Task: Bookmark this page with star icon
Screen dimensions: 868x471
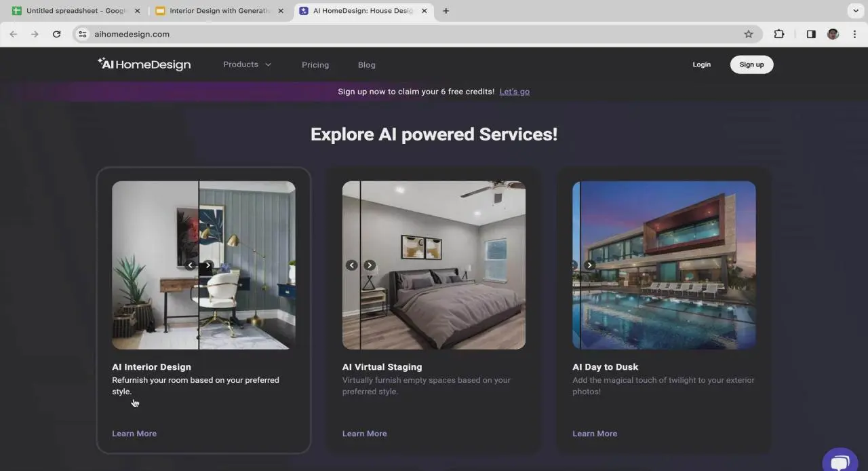Action: pos(749,34)
